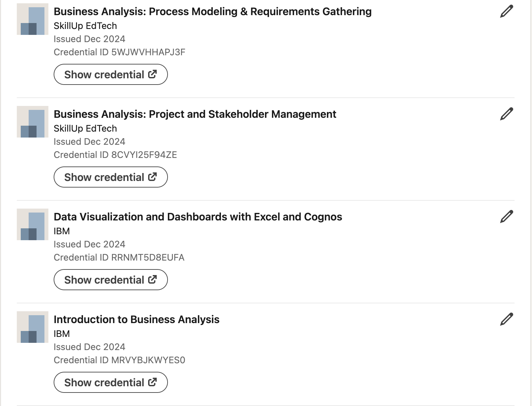Show credential for Introduction to Business Analysis

[111, 382]
